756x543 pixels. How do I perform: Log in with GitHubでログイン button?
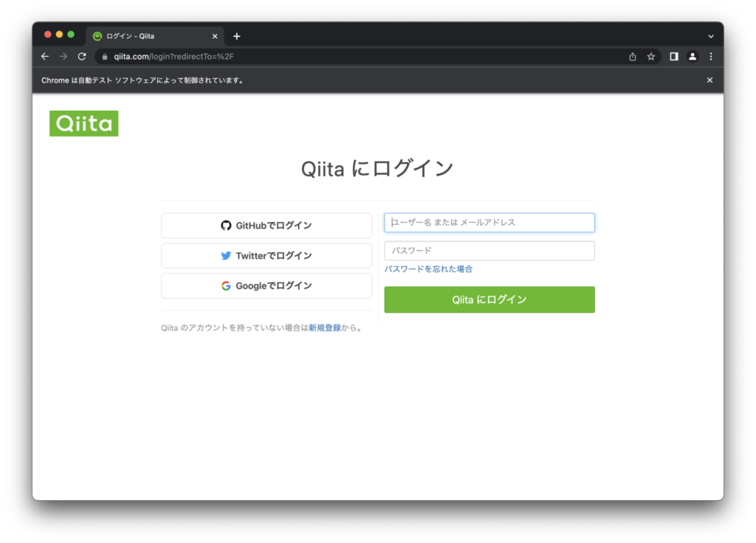coord(267,226)
